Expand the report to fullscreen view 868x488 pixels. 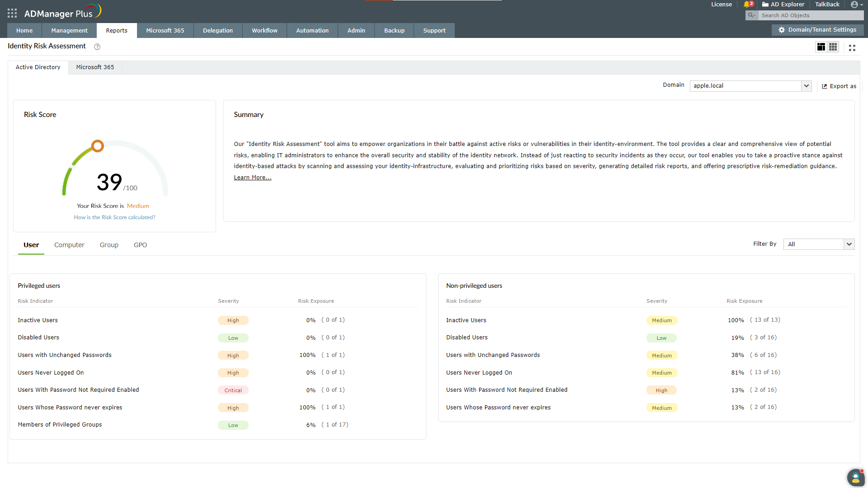point(853,47)
